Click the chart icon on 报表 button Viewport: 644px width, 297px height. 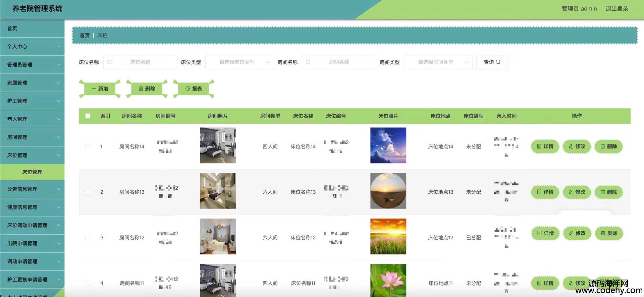[x=188, y=88]
